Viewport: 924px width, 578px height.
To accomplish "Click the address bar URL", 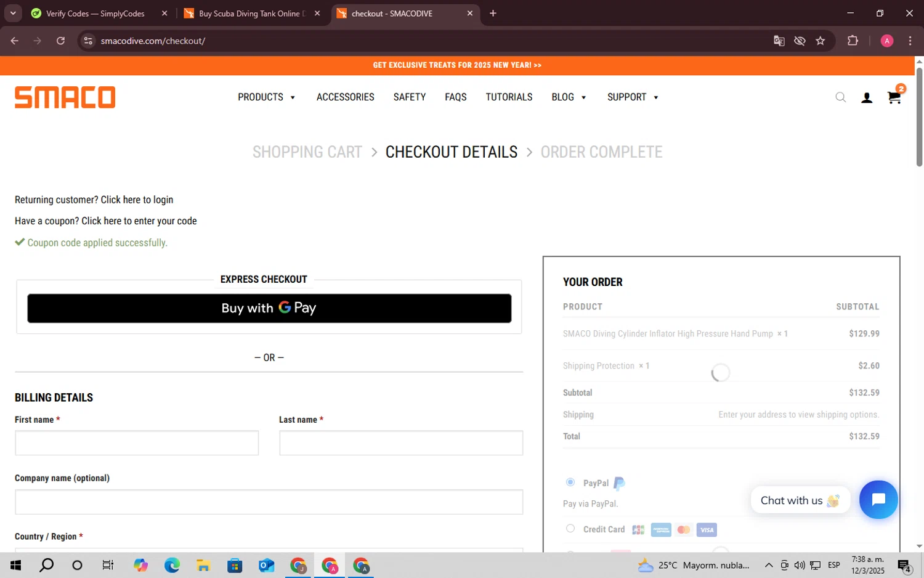I will pyautogui.click(x=153, y=41).
